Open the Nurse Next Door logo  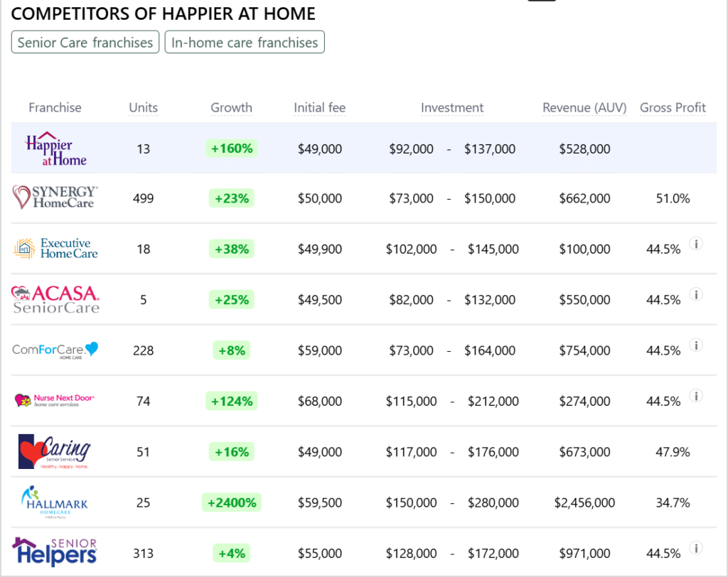tap(54, 400)
